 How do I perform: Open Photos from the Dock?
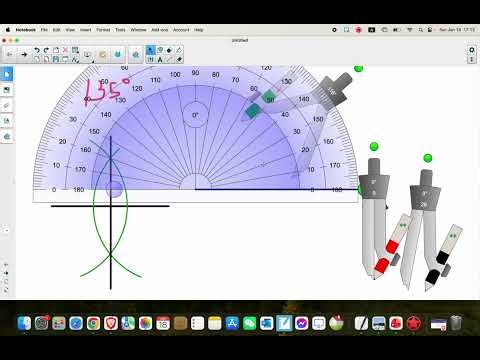tap(145, 323)
